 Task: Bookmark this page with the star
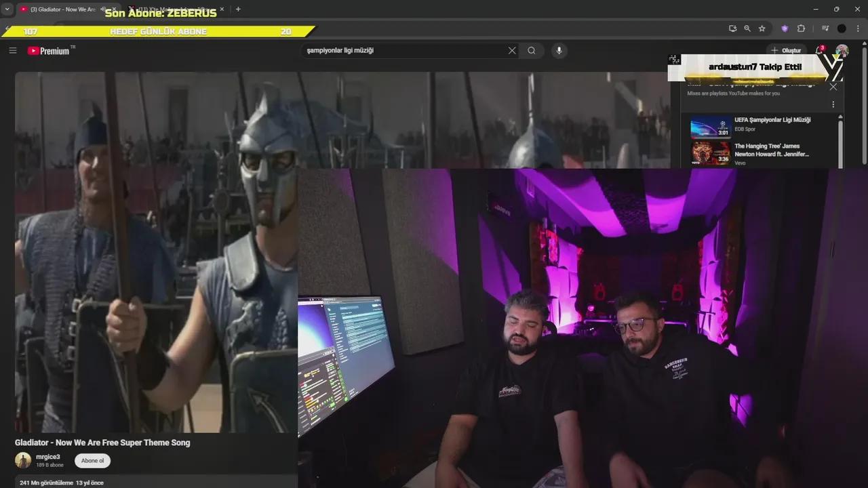coord(762,28)
